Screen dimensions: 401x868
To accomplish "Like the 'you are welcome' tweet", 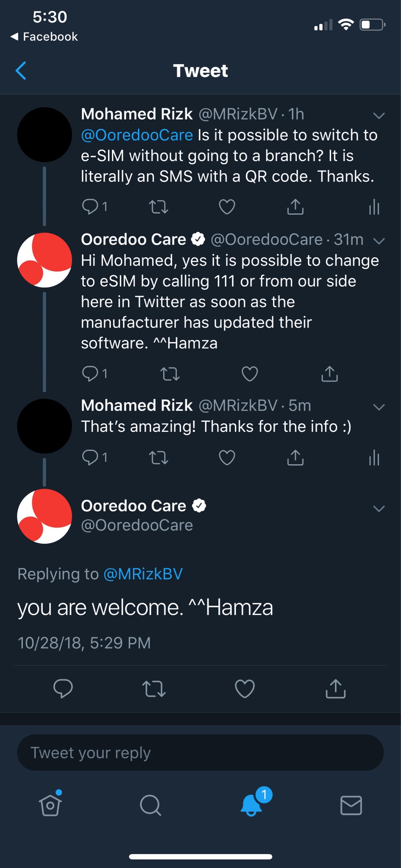I will click(245, 688).
